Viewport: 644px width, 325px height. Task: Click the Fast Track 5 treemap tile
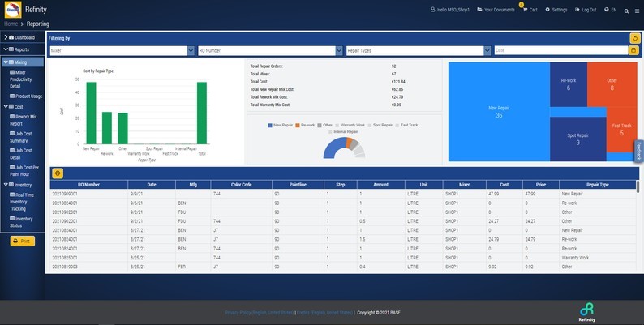622,130
